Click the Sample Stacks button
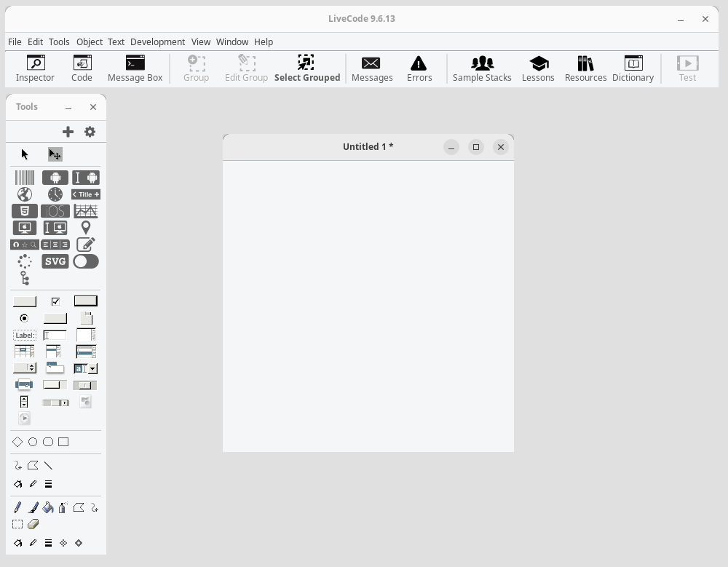 point(482,68)
